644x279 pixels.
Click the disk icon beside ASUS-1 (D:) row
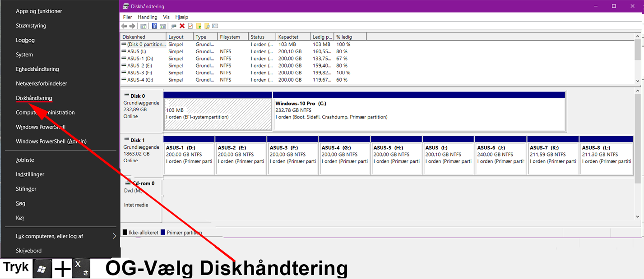pos(124,59)
